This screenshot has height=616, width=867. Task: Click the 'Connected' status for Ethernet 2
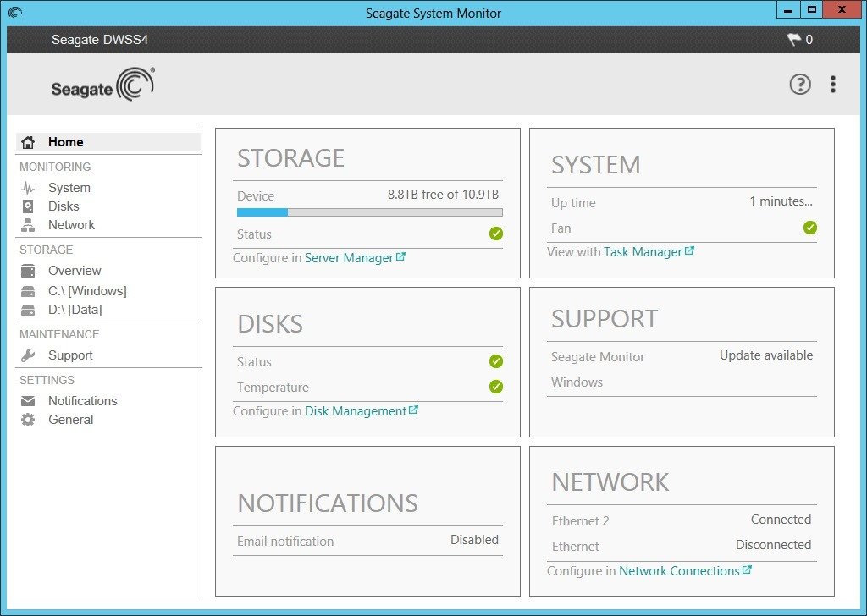click(781, 520)
